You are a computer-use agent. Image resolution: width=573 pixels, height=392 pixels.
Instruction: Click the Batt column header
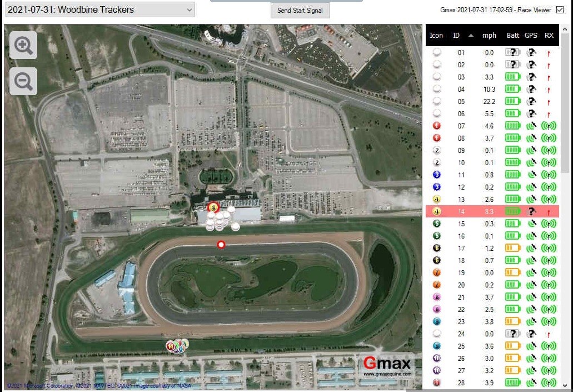click(x=512, y=35)
